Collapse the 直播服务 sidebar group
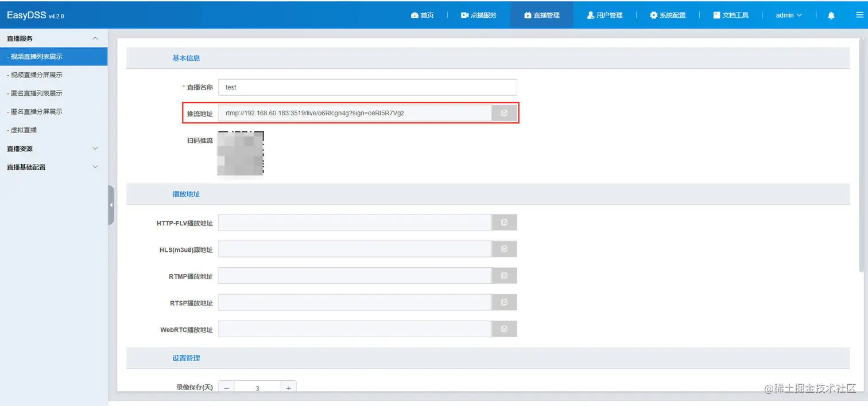The width and height of the screenshot is (868, 406). click(53, 38)
